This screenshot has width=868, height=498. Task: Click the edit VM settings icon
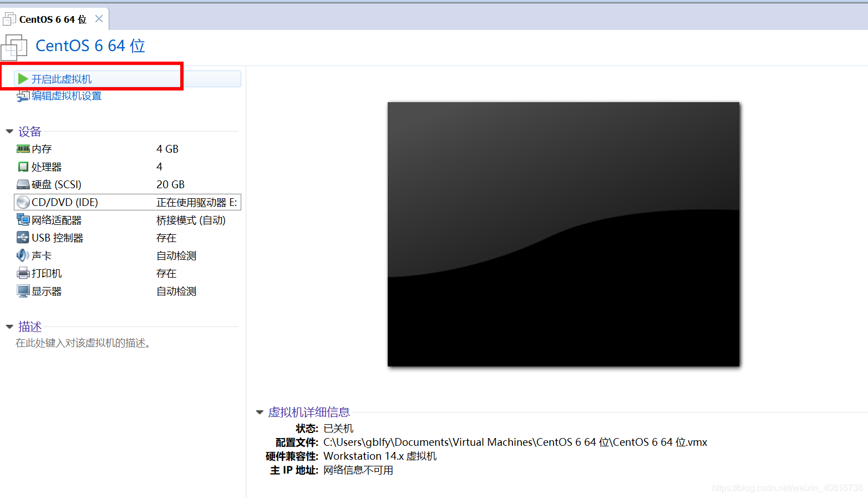23,96
